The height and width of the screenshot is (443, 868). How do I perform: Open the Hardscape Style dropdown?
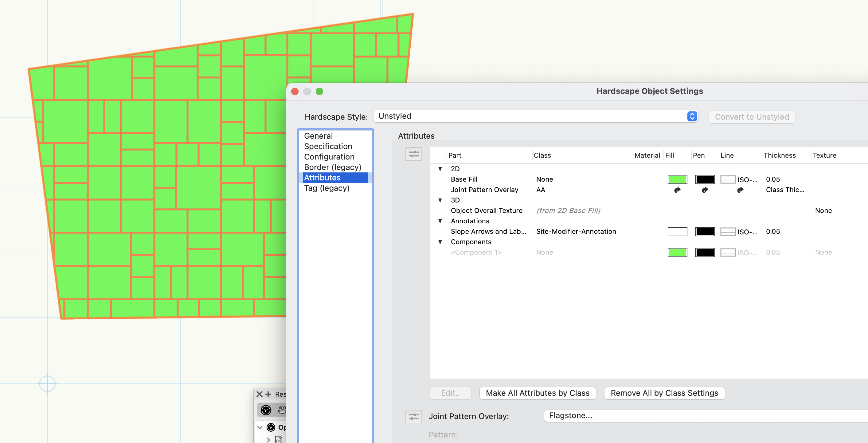(x=536, y=117)
